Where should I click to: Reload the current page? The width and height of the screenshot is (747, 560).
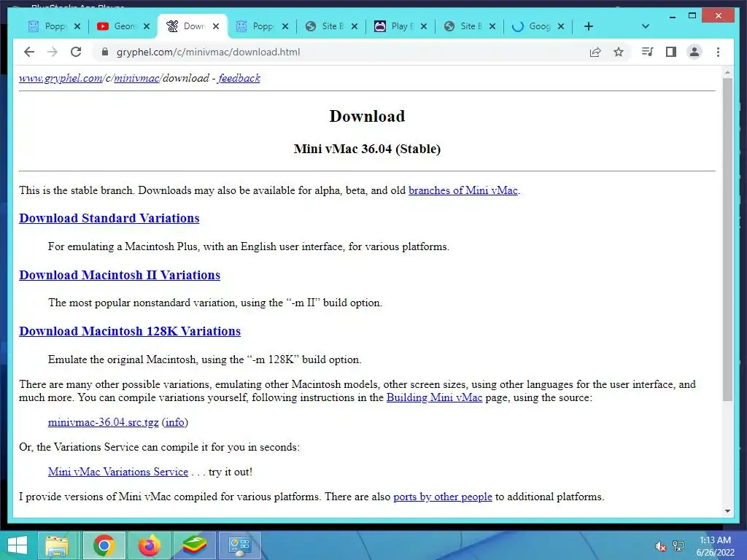click(x=76, y=52)
